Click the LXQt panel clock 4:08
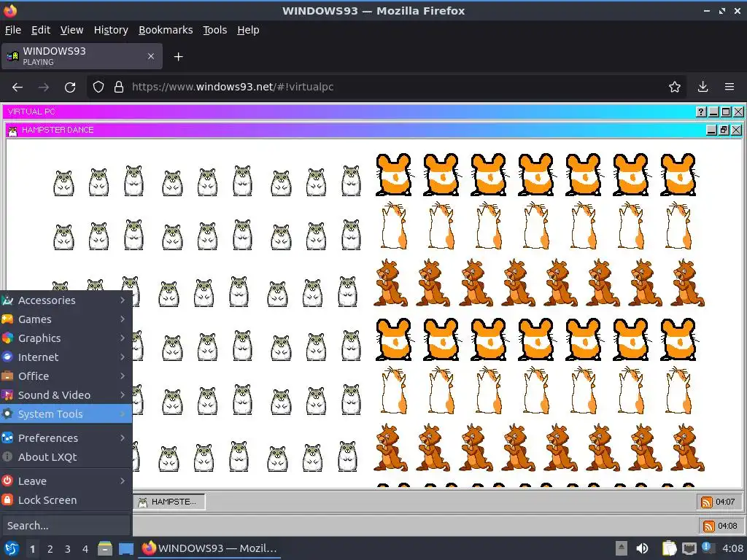The width and height of the screenshot is (747, 560). tap(732, 548)
